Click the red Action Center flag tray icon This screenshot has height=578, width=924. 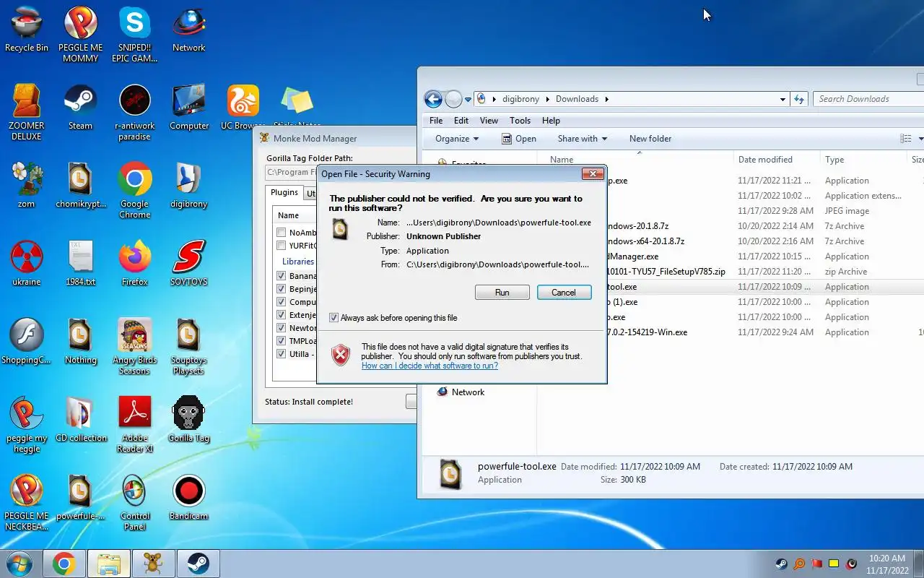pyautogui.click(x=816, y=564)
